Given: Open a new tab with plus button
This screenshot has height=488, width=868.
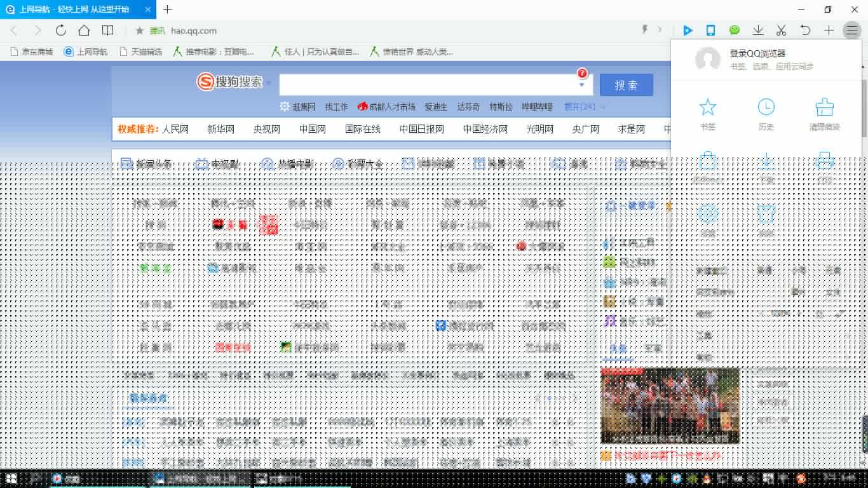Looking at the screenshot, I should [168, 10].
